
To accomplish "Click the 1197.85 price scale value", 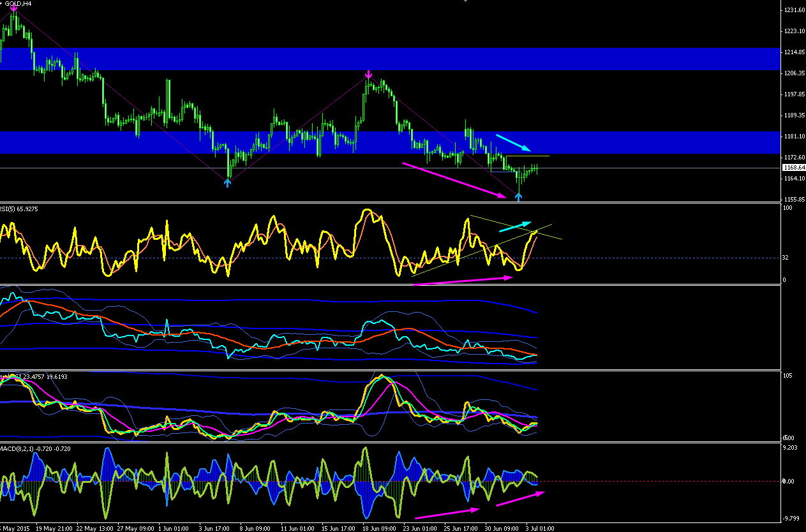I will tap(795, 94).
